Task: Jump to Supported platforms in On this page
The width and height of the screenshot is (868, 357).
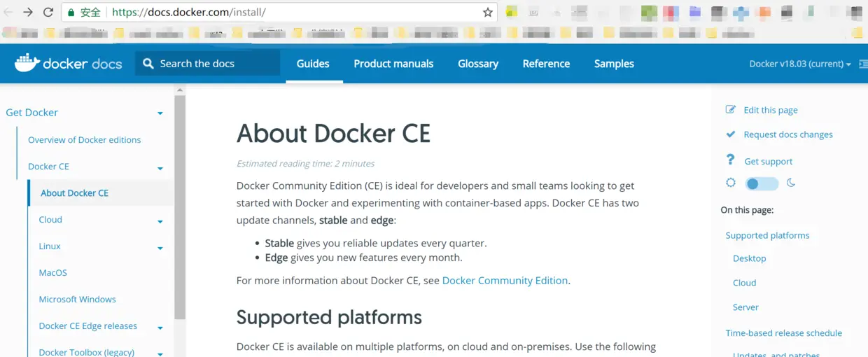Action: tap(767, 235)
